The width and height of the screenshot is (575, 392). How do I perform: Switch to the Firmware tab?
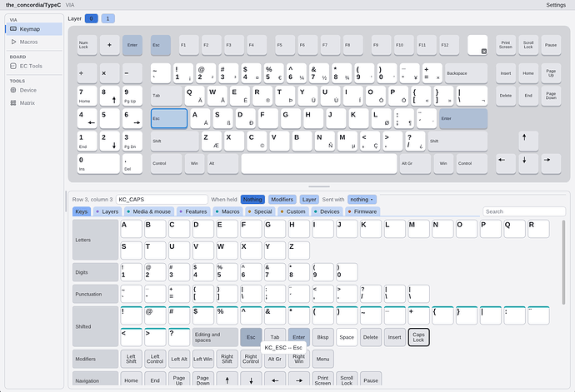[x=362, y=211]
